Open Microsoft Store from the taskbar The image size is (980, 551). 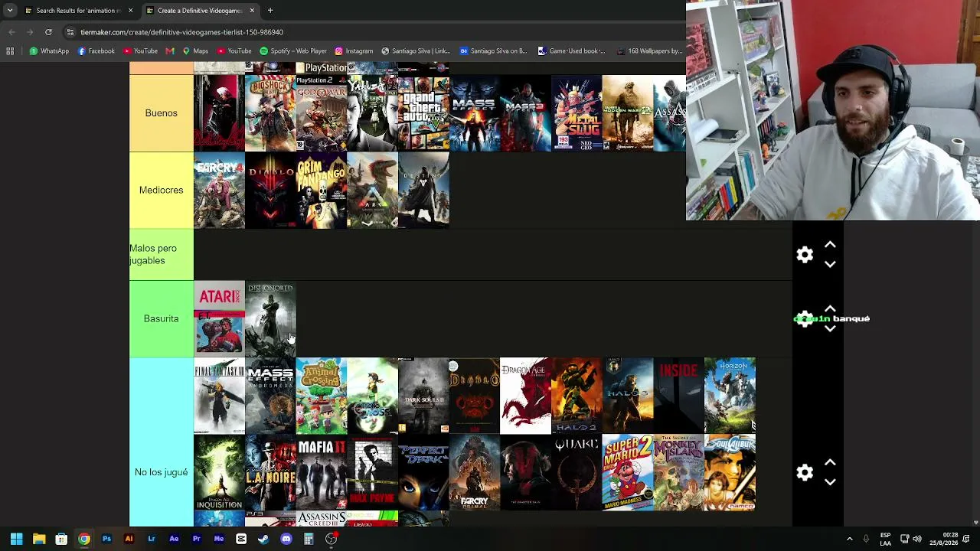tap(61, 539)
